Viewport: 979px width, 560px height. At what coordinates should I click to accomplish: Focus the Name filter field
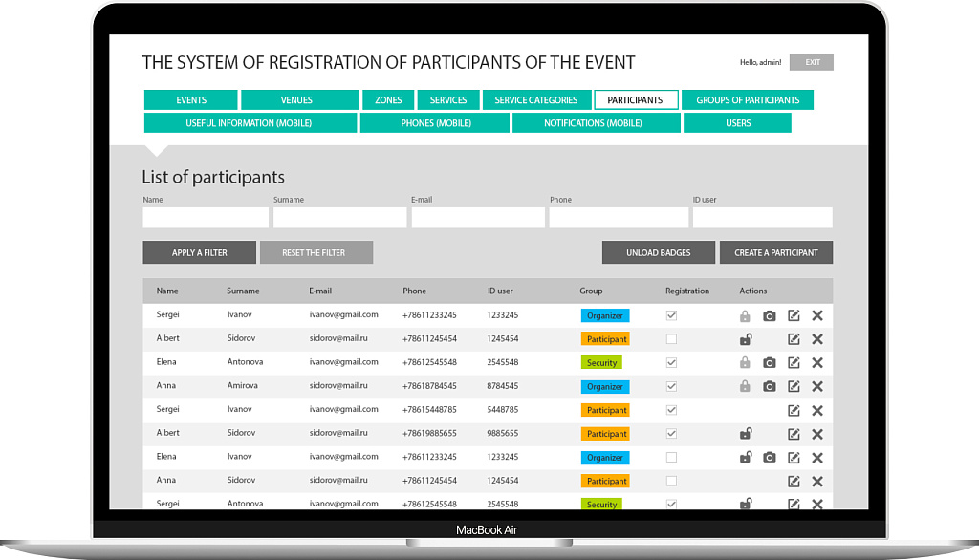tap(207, 218)
